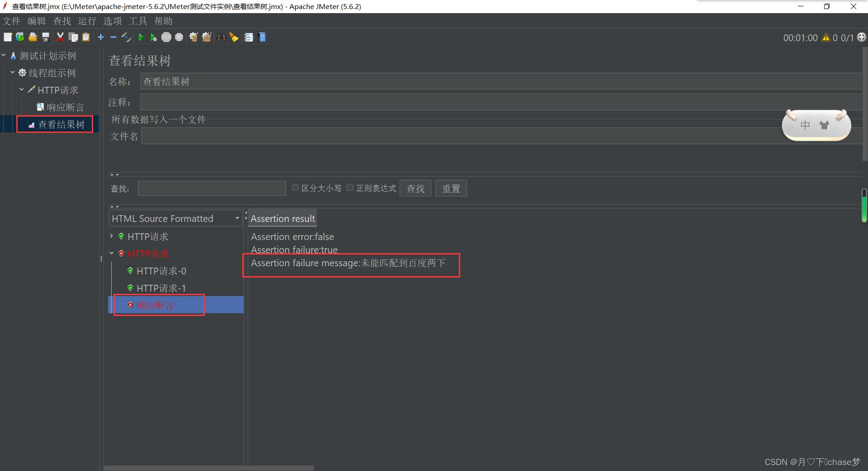Open the 选项 menu

[113, 21]
